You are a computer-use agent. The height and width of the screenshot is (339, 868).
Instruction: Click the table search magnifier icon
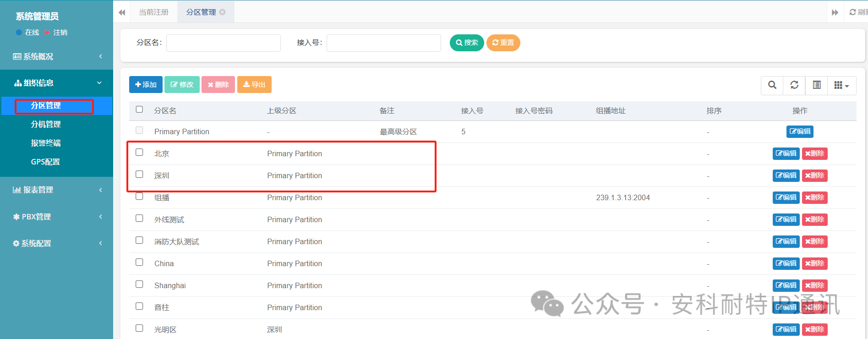pos(772,85)
